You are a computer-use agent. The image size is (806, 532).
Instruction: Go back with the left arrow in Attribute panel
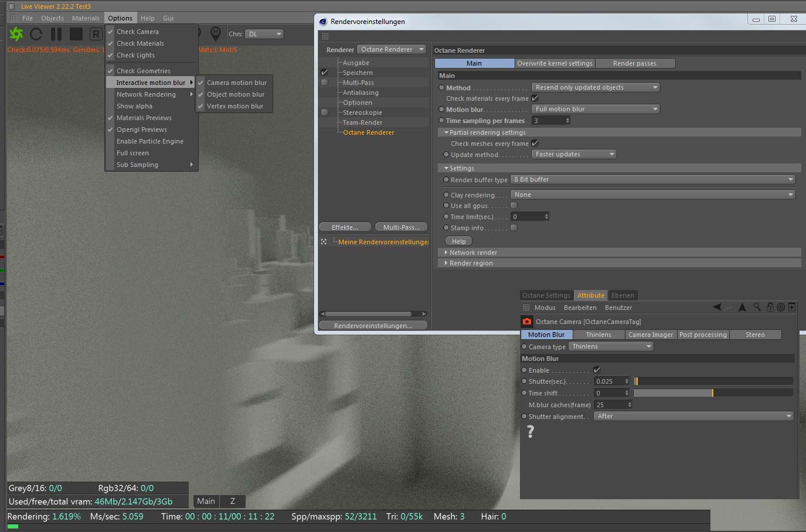click(717, 307)
